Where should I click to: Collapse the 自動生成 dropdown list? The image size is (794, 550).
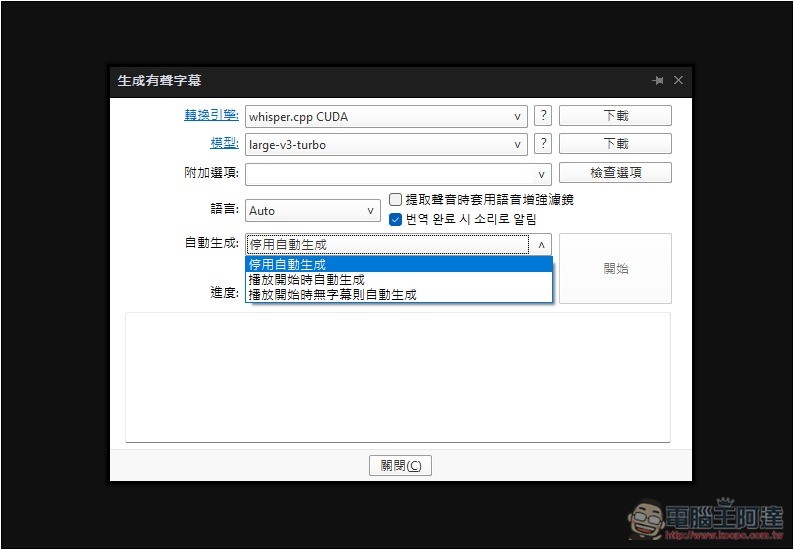(x=541, y=245)
